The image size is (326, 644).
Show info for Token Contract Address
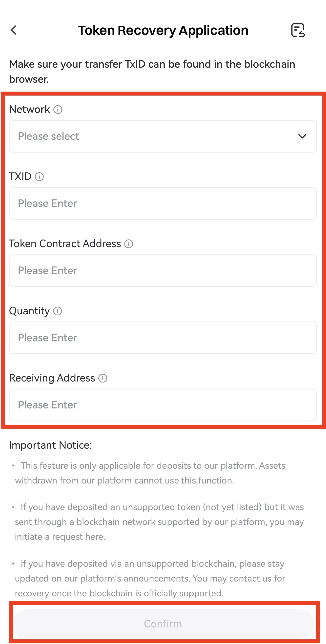(x=129, y=244)
